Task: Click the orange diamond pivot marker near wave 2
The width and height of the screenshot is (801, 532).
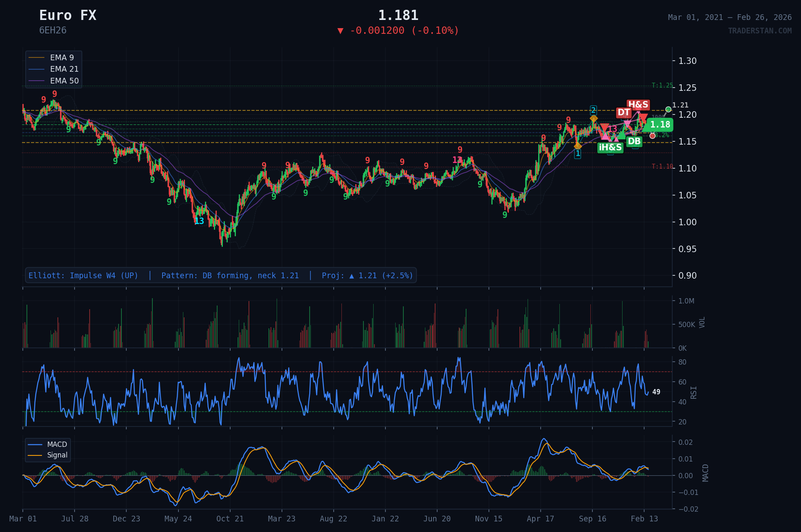Action: coord(594,119)
